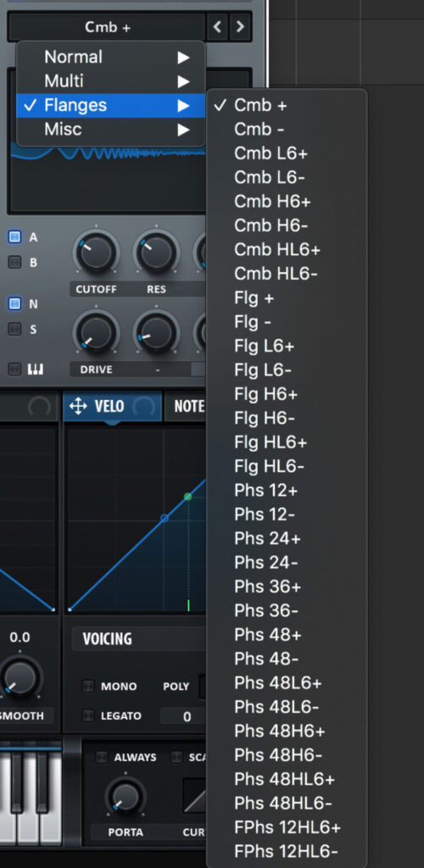Click the SMOOTH knob
Screen dimensions: 424x868
pos(20,677)
